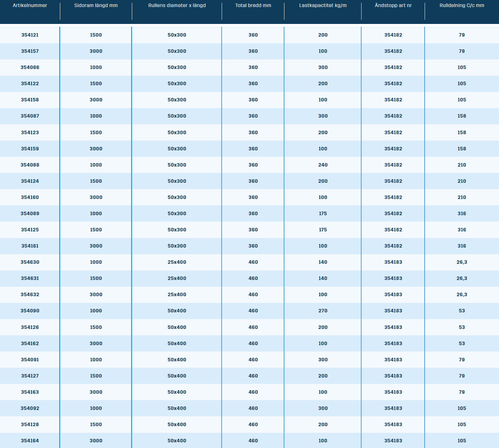Image resolution: width=499 pixels, height=448 pixels.
Task: Click roller pitch 26,3 in row 354630
Action: pos(462,262)
